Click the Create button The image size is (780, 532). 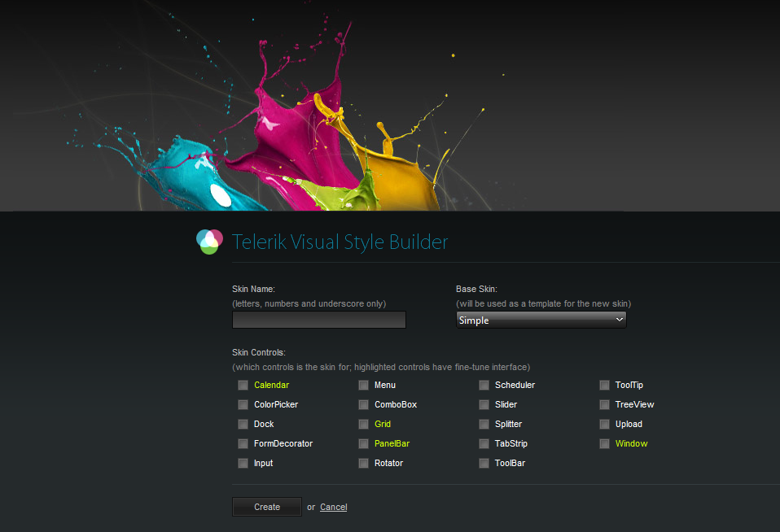tap(267, 507)
